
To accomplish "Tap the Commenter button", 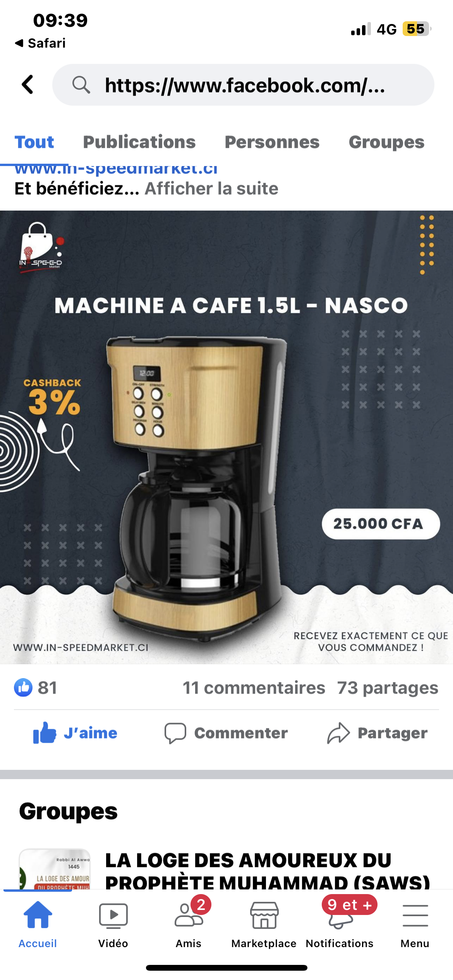I will coord(226,733).
